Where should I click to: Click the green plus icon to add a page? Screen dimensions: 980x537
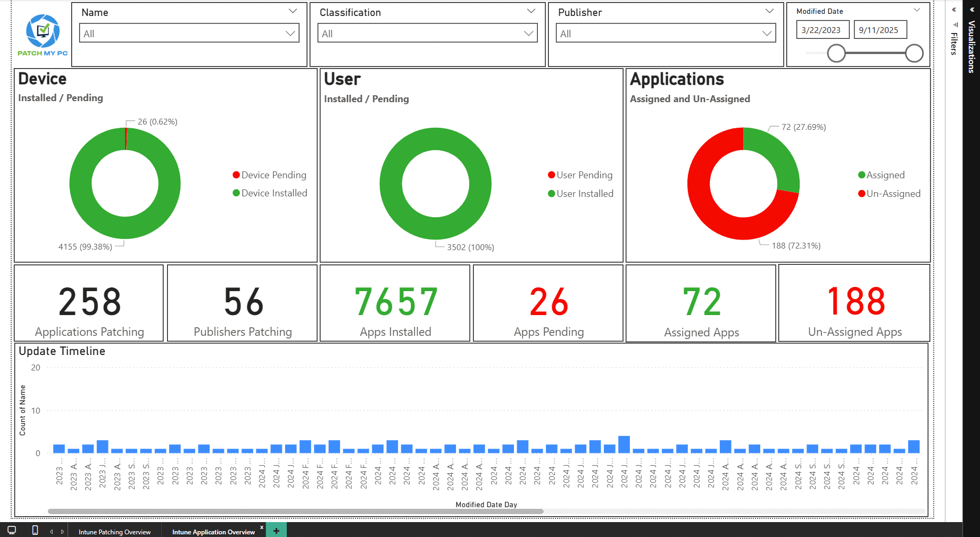tap(276, 530)
